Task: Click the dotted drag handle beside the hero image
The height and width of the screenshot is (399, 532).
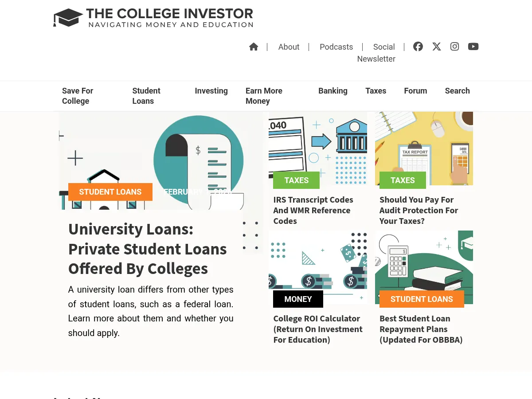Action: [x=251, y=235]
